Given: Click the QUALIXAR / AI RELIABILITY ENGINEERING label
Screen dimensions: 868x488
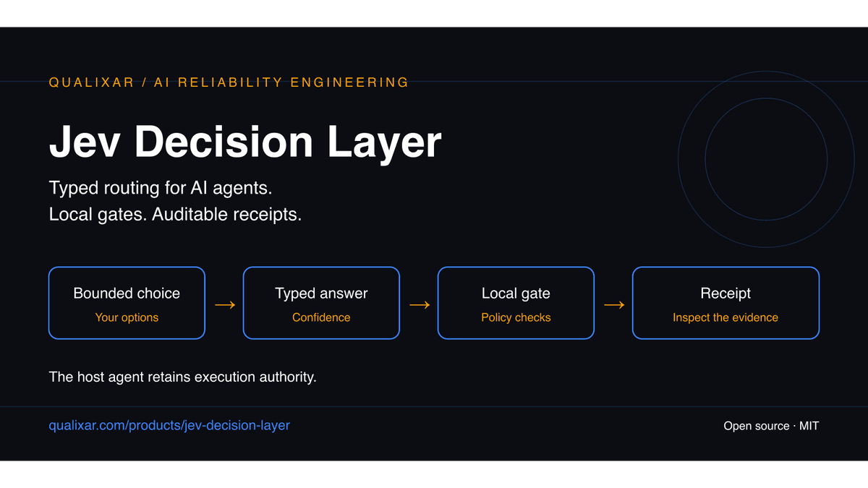Looking at the screenshot, I should click(x=229, y=82).
